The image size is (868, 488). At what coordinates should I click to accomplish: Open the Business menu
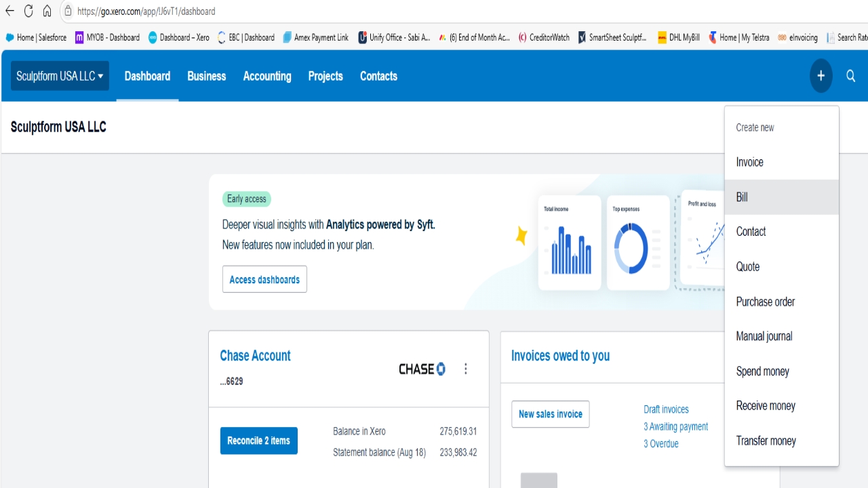pos(207,76)
